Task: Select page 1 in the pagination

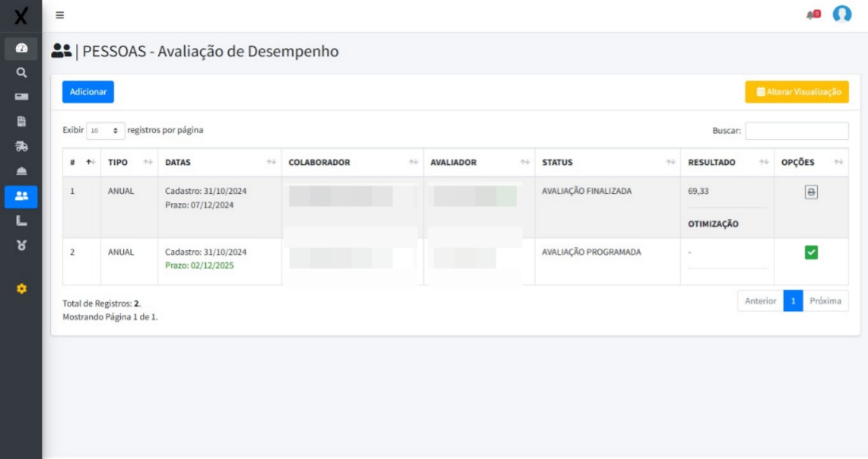Action: coord(793,301)
